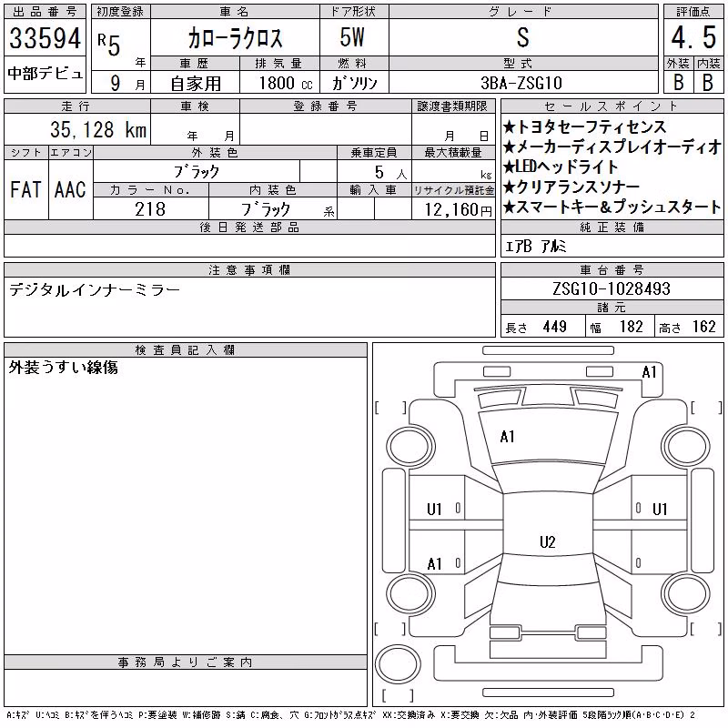Click the 純正装備 header
728x728 pixels.
(x=612, y=227)
